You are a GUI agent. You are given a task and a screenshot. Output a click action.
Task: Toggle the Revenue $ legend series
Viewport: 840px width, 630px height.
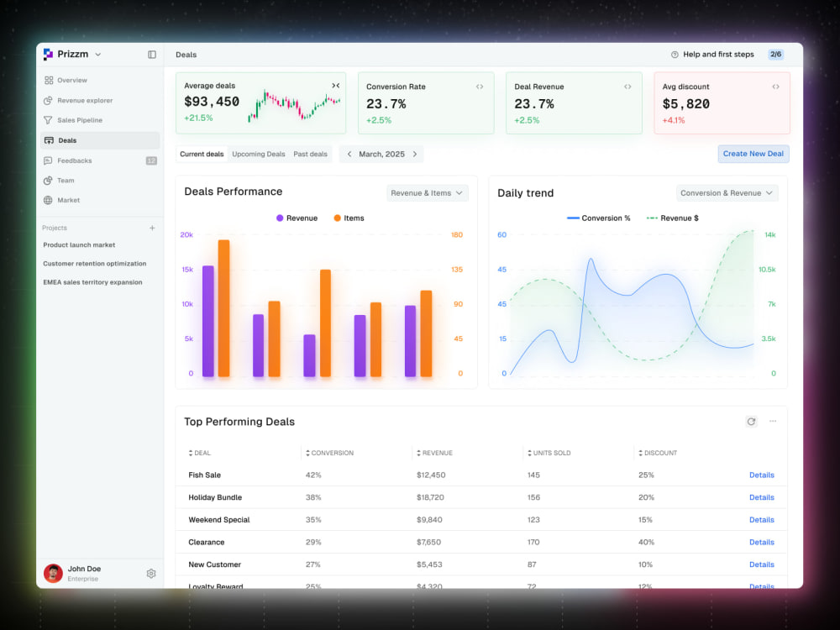(672, 218)
